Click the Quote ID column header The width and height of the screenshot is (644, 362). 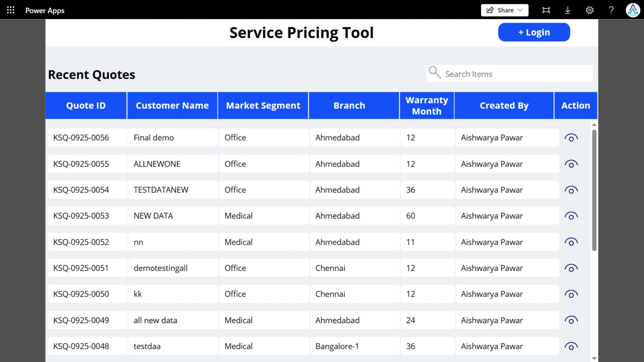(86, 106)
